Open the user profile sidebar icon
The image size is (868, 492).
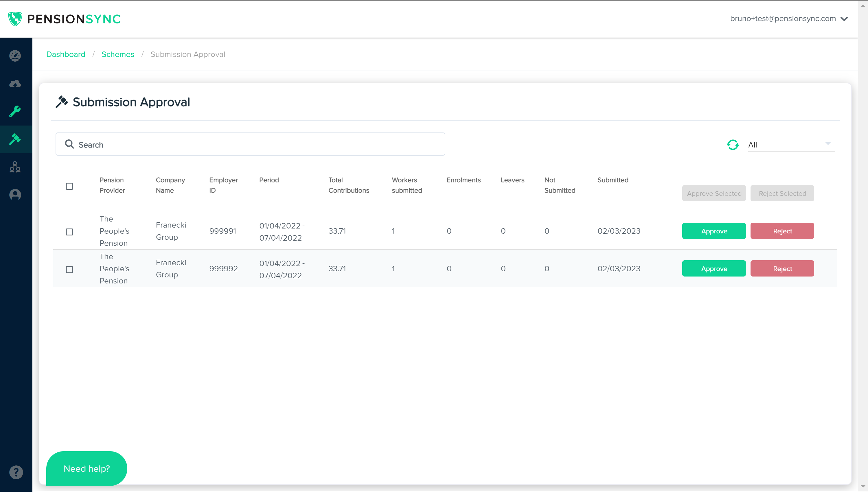click(15, 195)
